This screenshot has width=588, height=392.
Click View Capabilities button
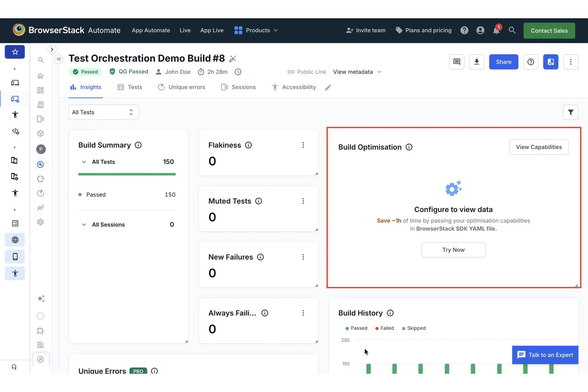(539, 147)
